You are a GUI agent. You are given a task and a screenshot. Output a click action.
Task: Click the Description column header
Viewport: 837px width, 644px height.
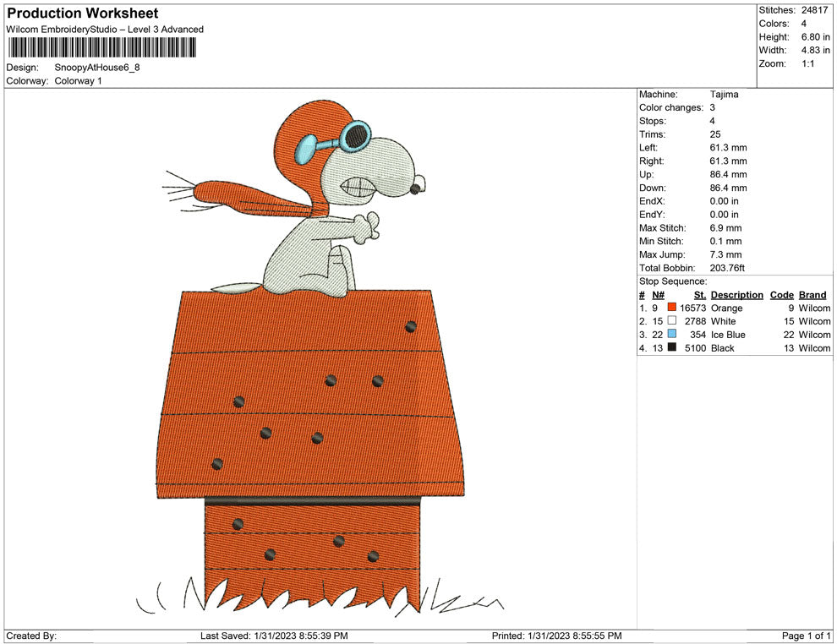(736, 294)
